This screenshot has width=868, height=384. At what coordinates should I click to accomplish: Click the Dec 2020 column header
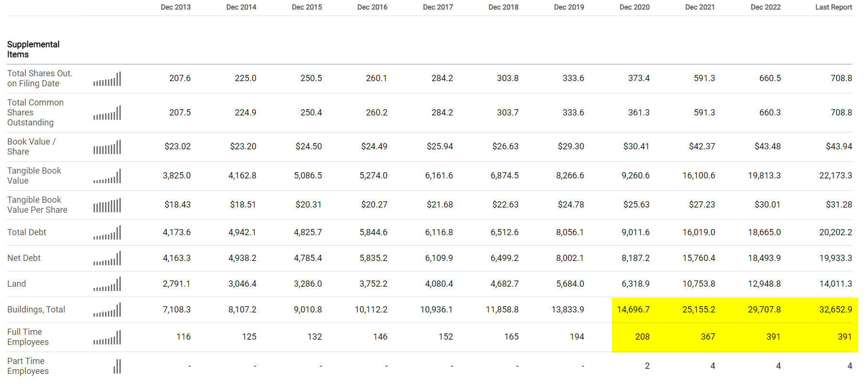tap(635, 7)
